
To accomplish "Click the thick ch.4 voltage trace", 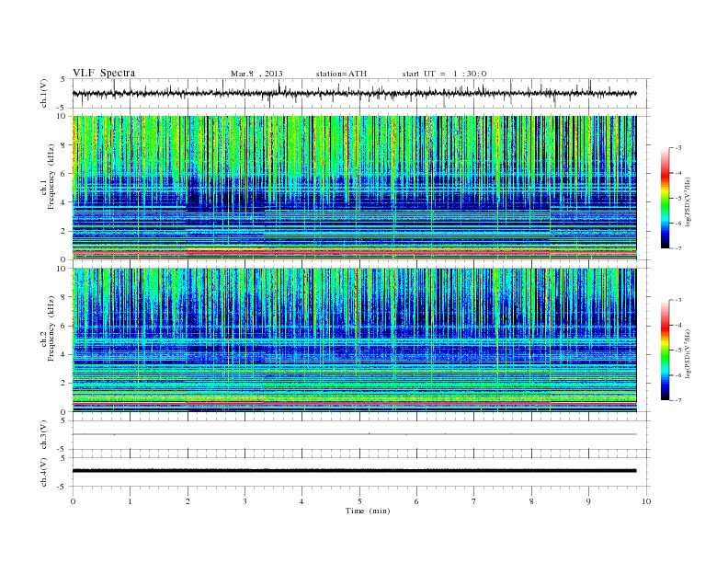I will click(x=354, y=471).
